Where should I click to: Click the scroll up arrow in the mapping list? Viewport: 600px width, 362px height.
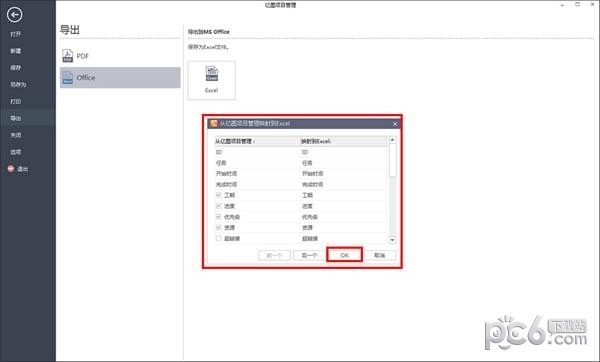(392, 140)
